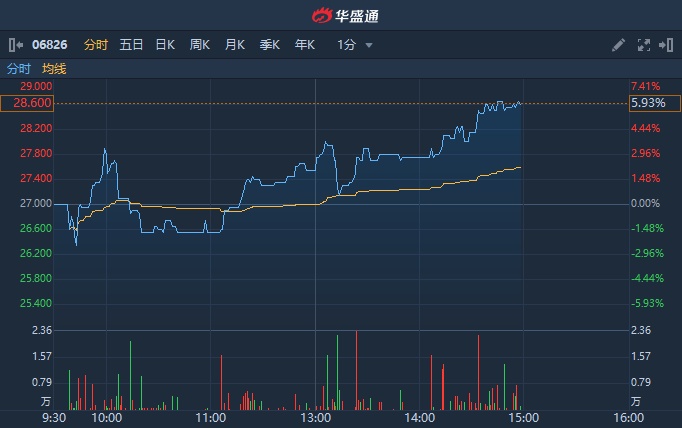Click the dropdown arrow next to 1分
This screenshot has width=682, height=428.
[x=369, y=46]
